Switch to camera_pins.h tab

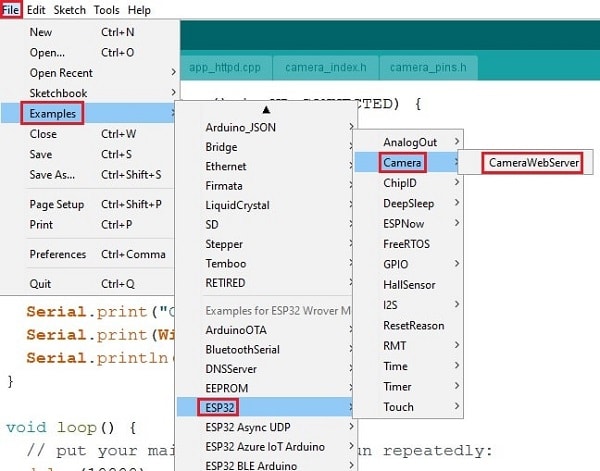[x=428, y=68]
